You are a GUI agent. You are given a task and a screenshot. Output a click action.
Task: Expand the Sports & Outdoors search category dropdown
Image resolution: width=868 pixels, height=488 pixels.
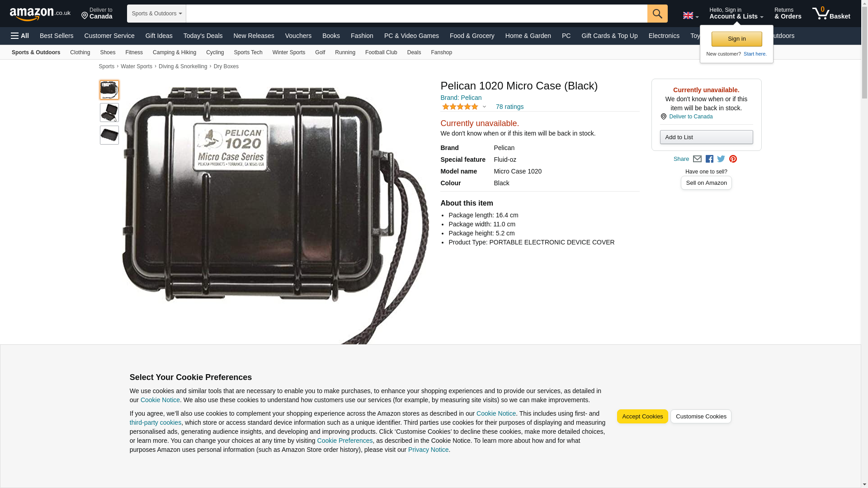pos(156,14)
